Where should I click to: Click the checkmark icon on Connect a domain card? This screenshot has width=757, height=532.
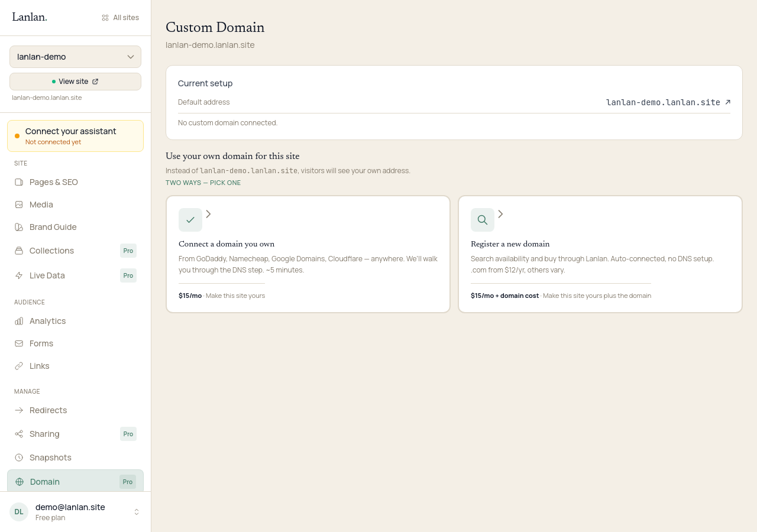(190, 220)
